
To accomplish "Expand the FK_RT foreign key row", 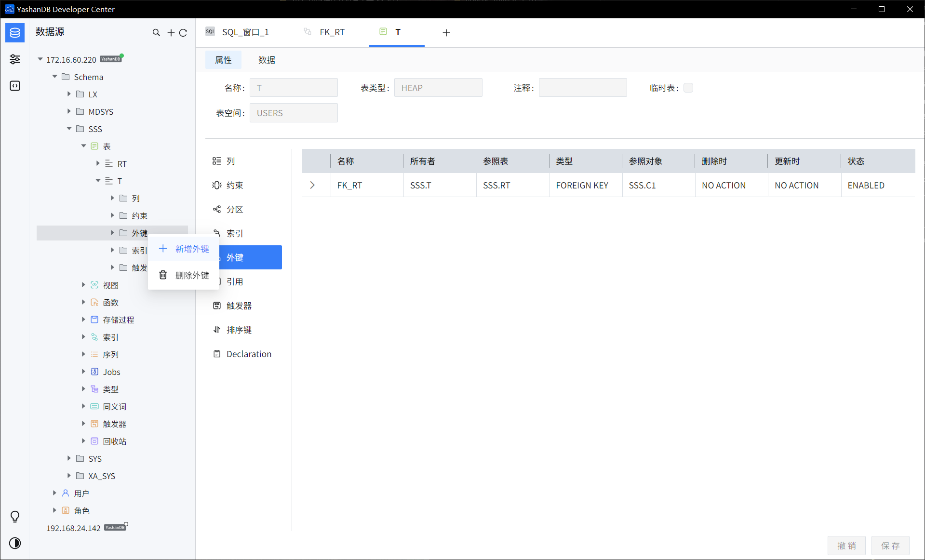I will 312,185.
